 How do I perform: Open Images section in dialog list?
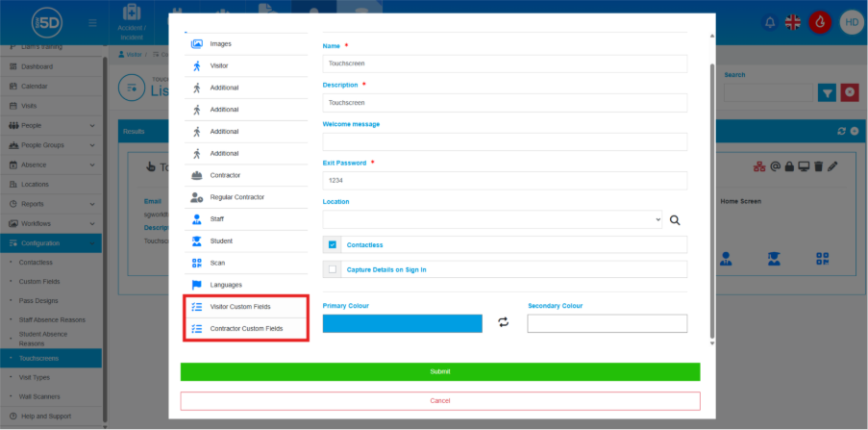(246, 44)
